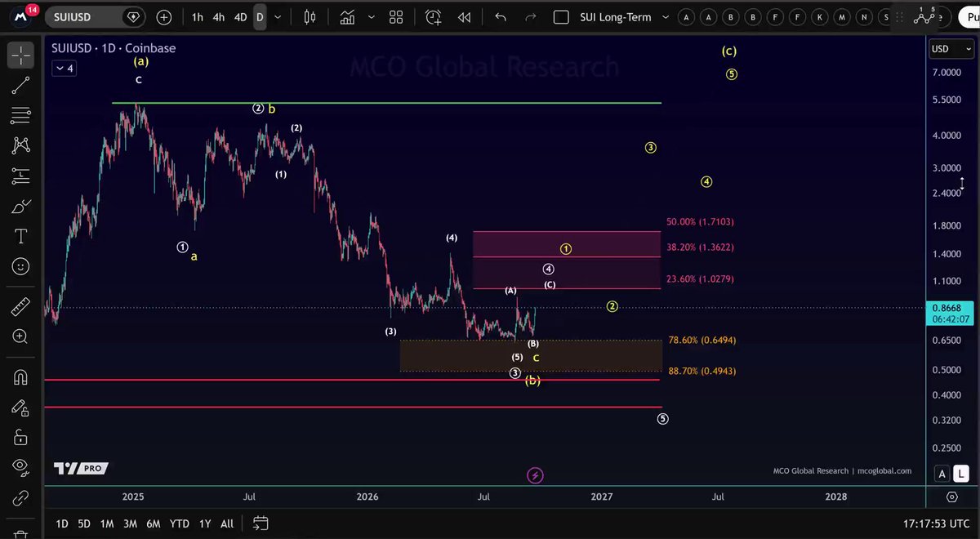Switch to the 4h interval
Screen dimensions: 980x539
218,17
